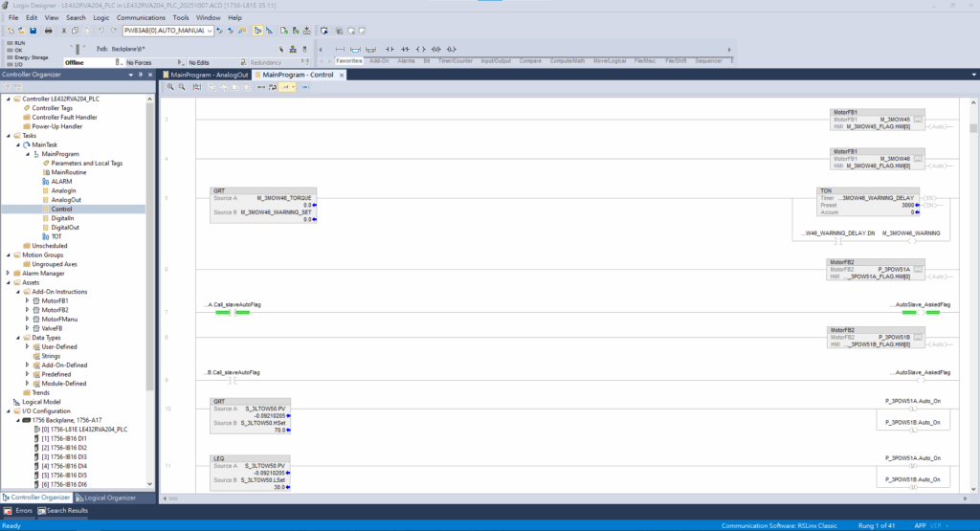Insert an Output Unlatch (OTU) coil
Image resolution: width=980 pixels, height=531 pixels.
pyautogui.click(x=435, y=50)
